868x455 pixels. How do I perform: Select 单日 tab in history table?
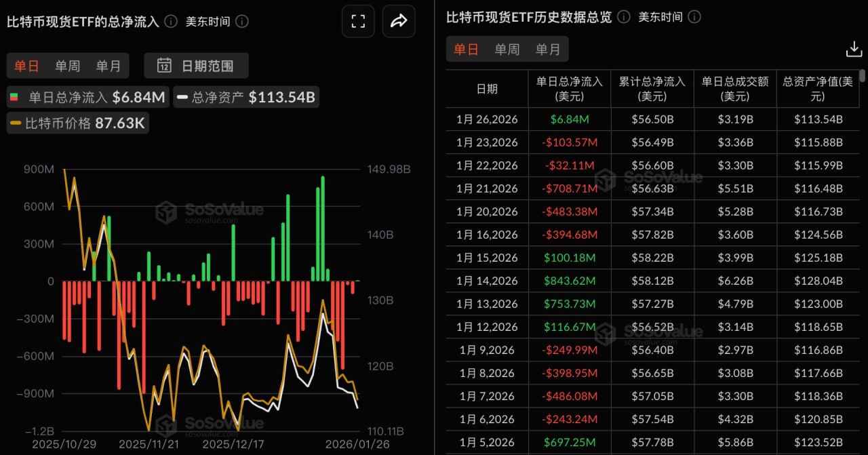[x=466, y=49]
